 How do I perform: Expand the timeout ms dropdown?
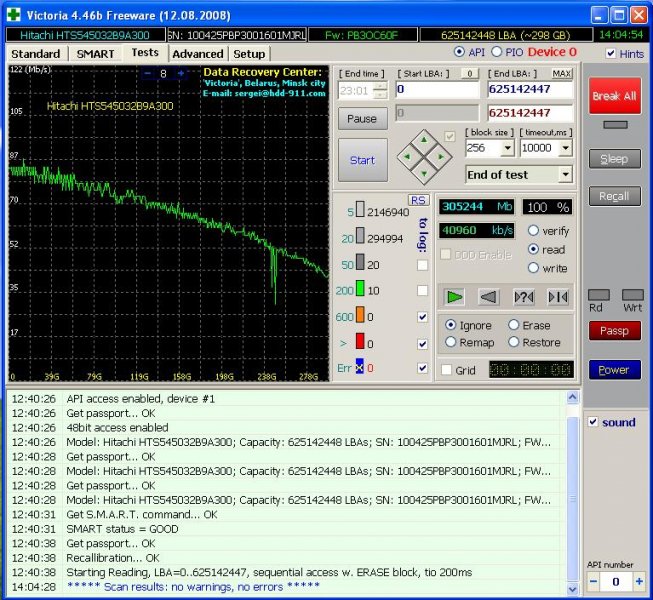point(566,148)
